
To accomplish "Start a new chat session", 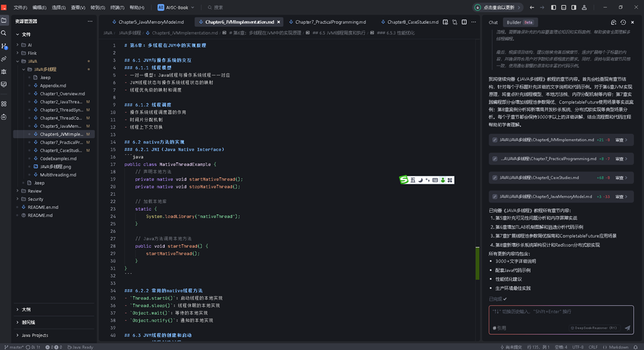I will point(614,22).
